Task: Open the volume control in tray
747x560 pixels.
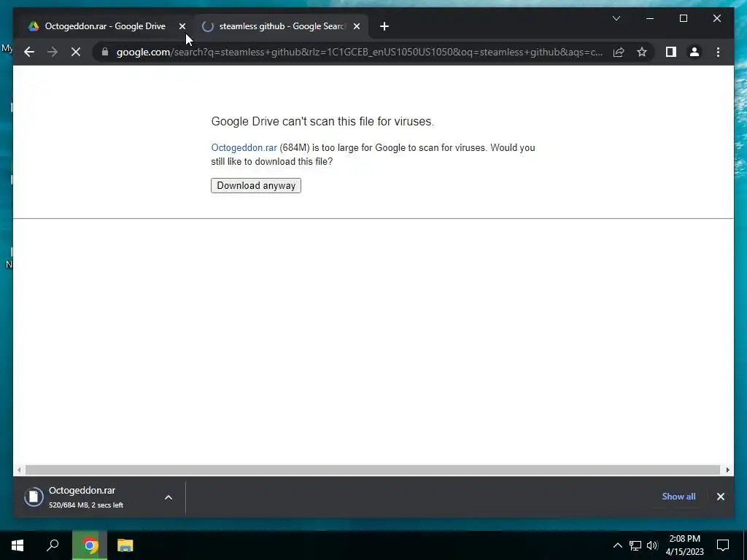Action: 652,545
